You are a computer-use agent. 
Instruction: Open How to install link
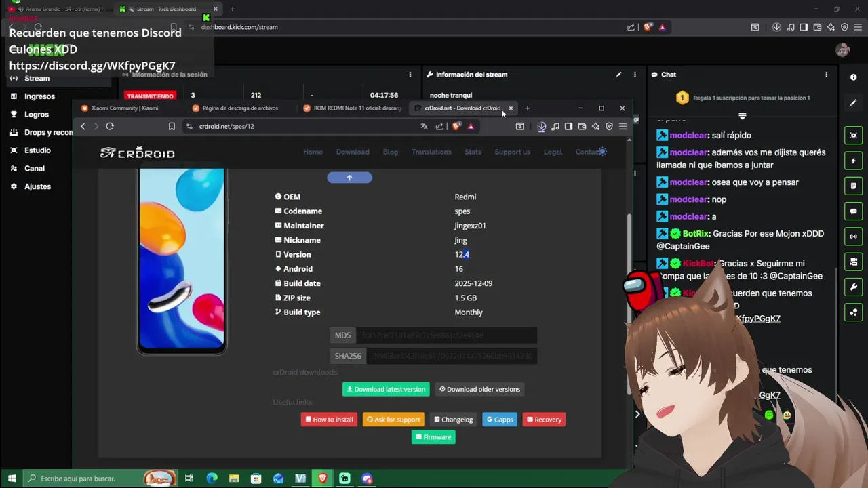[x=329, y=420]
